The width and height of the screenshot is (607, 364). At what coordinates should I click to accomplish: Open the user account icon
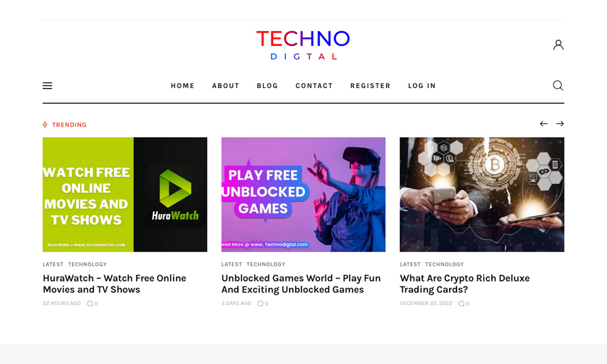coord(558,45)
